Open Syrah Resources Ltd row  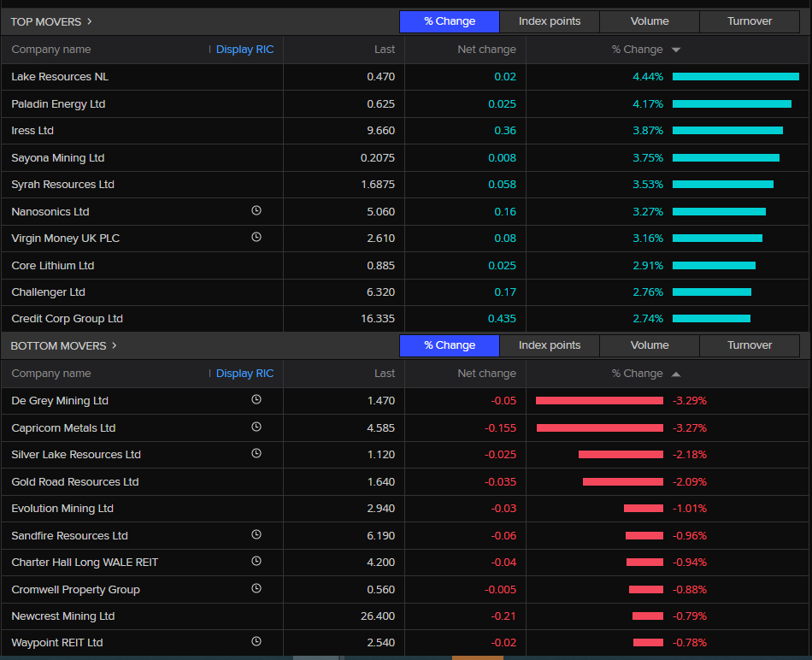tap(405, 185)
